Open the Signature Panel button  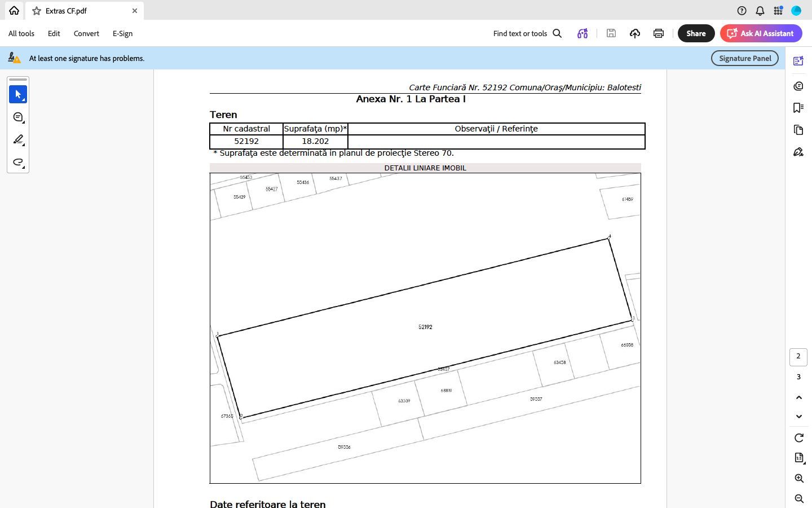pos(744,58)
